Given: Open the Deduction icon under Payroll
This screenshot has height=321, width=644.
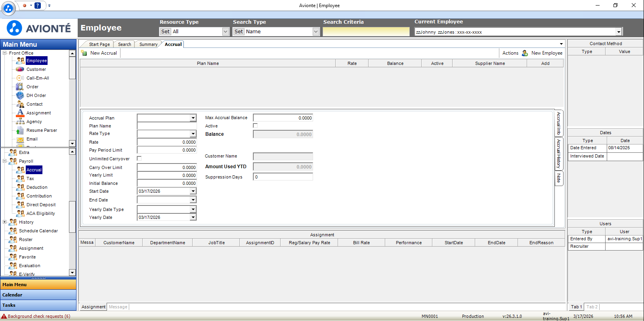Looking at the screenshot, I should point(20,187).
